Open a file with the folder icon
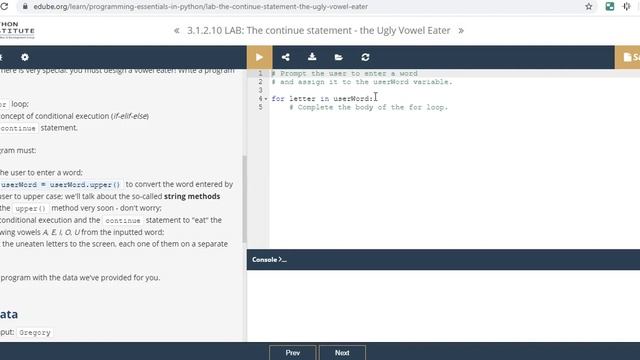Image resolution: width=640 pixels, height=360 pixels. tap(338, 57)
